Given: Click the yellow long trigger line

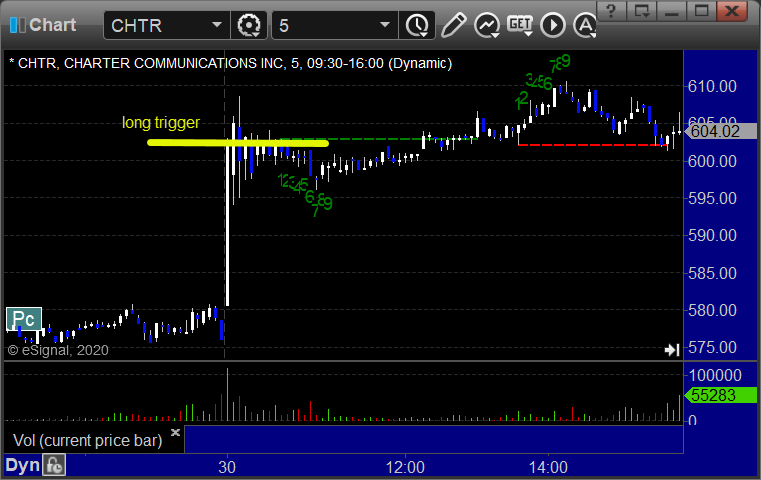Looking at the screenshot, I should click(238, 143).
